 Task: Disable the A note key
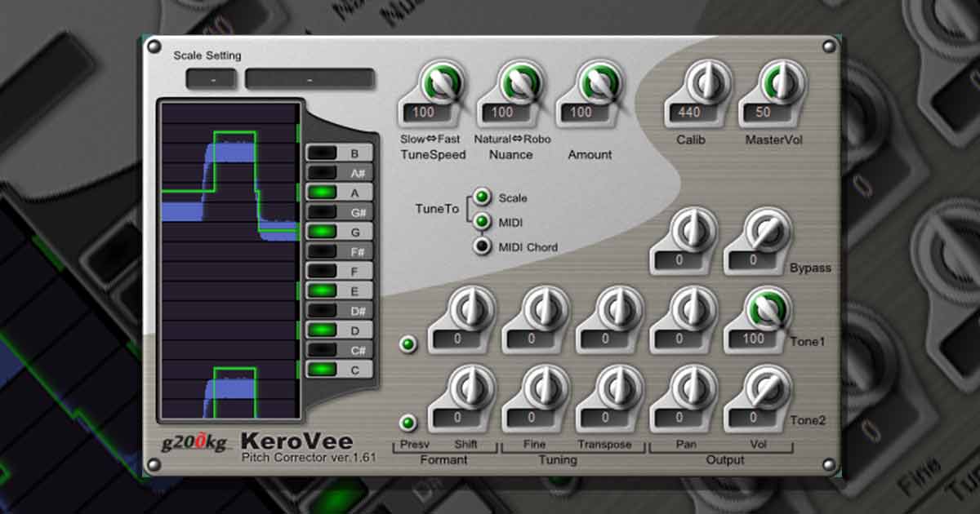339,193
